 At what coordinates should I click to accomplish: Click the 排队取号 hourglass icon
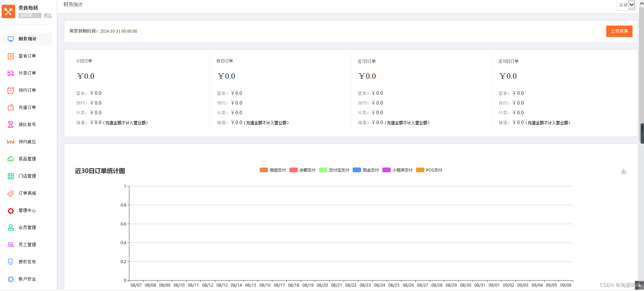(11, 125)
